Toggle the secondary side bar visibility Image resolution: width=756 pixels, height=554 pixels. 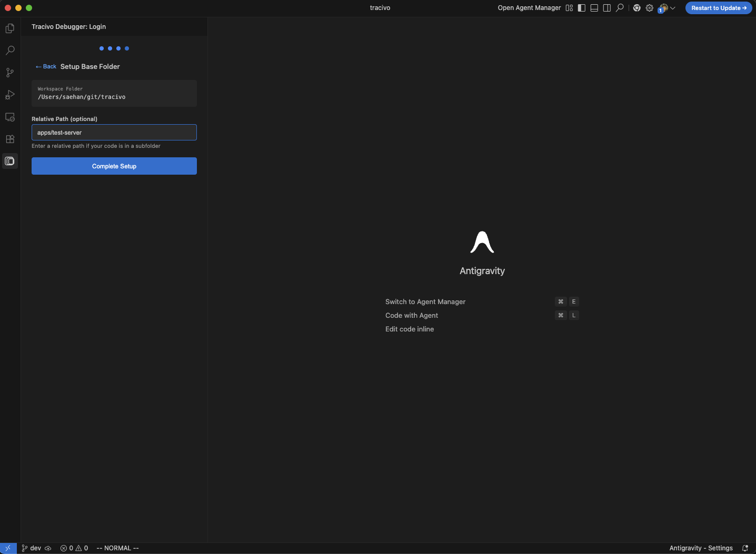(607, 8)
